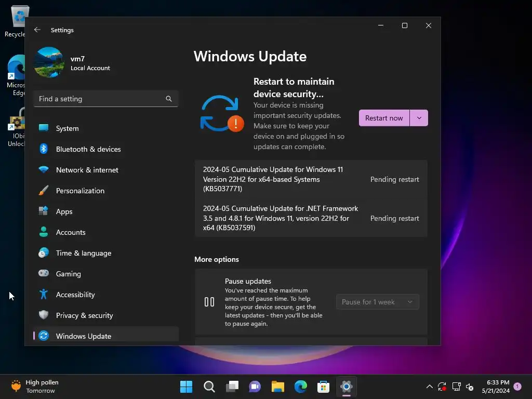Open the System icon in sidebar
The width and height of the screenshot is (532, 399).
(x=44, y=128)
